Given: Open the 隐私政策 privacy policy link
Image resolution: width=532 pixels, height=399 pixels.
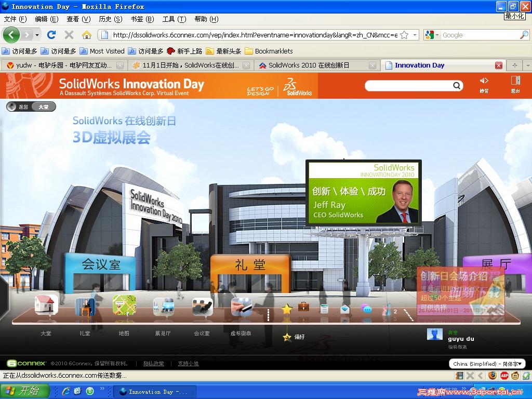Looking at the screenshot, I should point(154,363).
